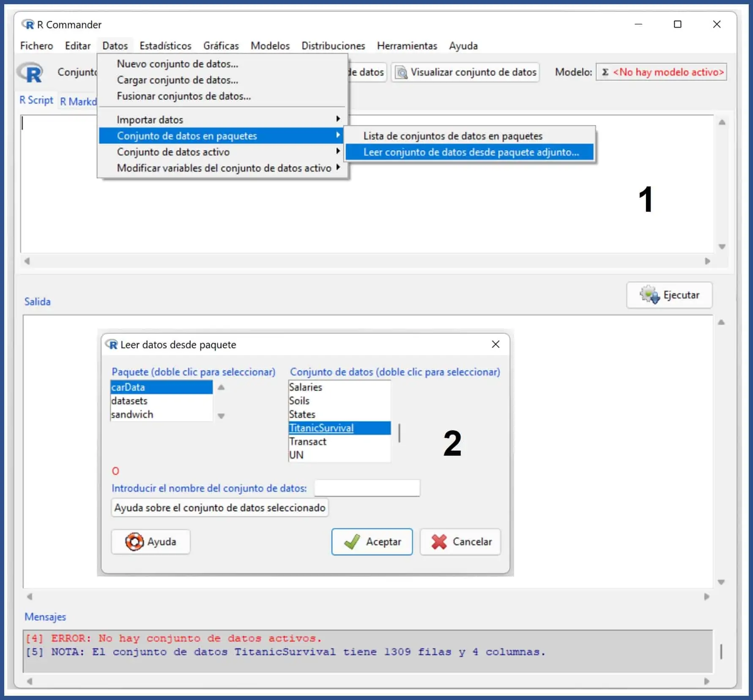
Task: Switch to the R Script tab
Action: pyautogui.click(x=36, y=101)
